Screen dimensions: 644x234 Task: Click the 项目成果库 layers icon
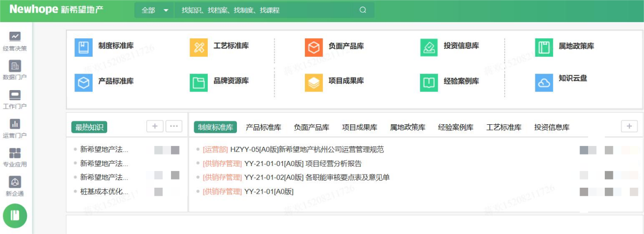click(314, 83)
